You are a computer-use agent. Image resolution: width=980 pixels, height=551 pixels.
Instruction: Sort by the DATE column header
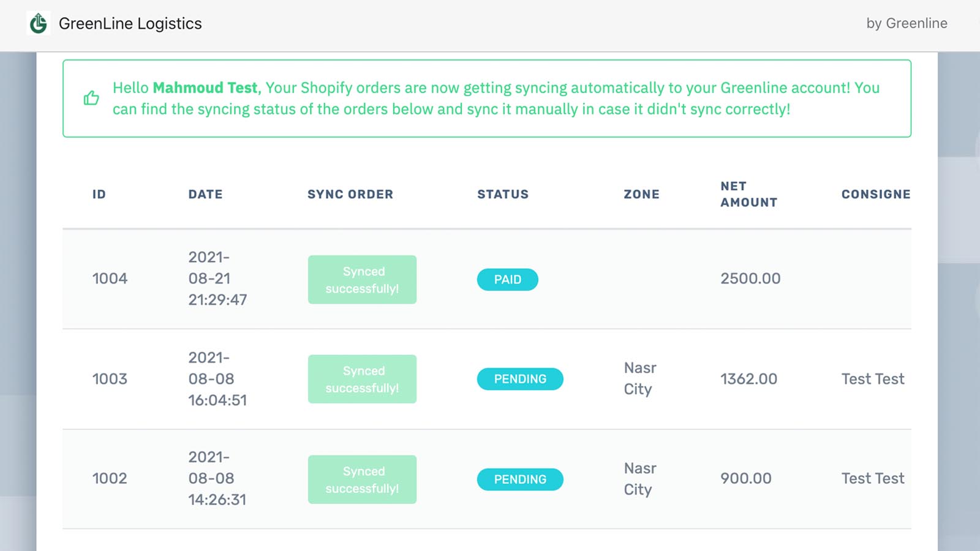pyautogui.click(x=205, y=194)
